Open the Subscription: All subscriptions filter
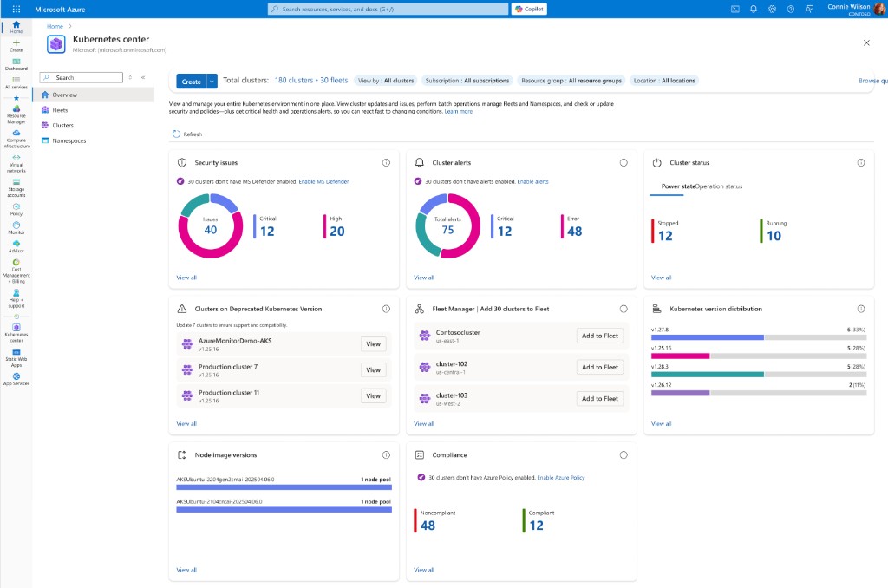 (467, 81)
